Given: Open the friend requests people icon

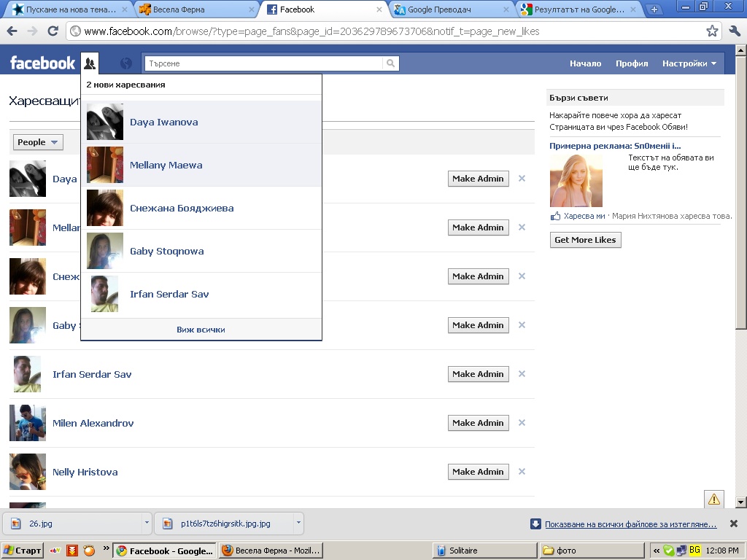Looking at the screenshot, I should [x=90, y=63].
